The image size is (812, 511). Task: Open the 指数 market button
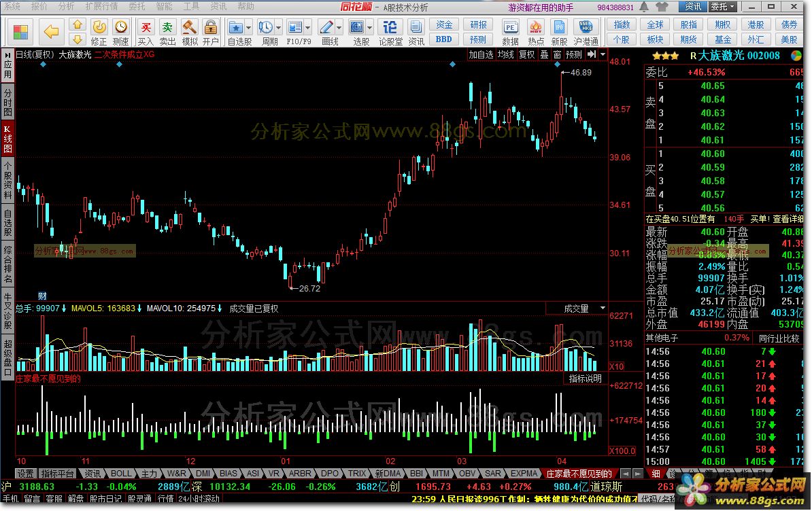[622, 25]
